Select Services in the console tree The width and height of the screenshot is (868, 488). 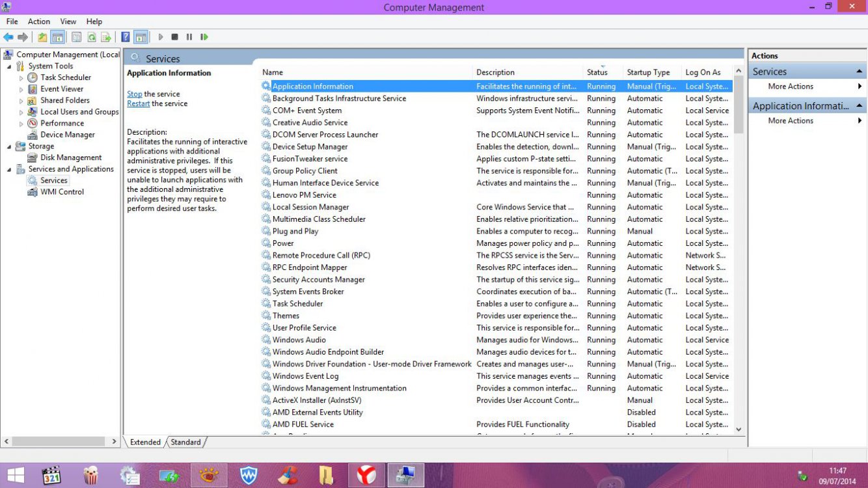click(53, 180)
